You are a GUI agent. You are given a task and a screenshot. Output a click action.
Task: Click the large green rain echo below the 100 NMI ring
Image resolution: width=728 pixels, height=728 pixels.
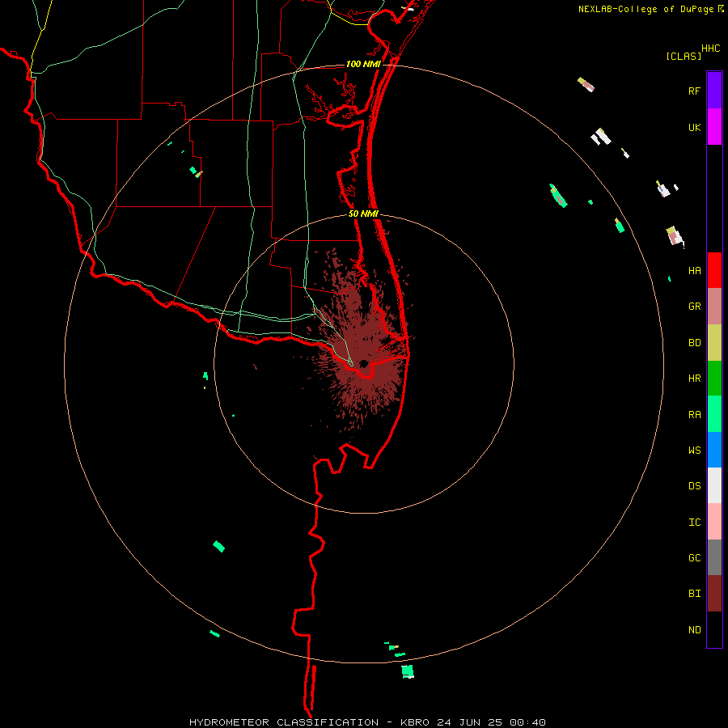tap(408, 671)
